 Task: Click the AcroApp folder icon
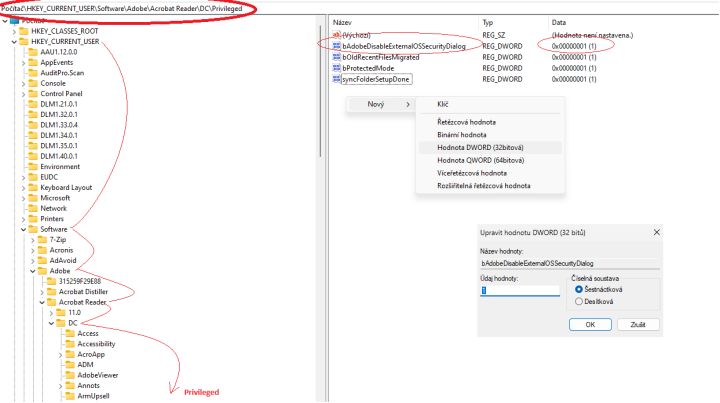[x=70, y=354]
